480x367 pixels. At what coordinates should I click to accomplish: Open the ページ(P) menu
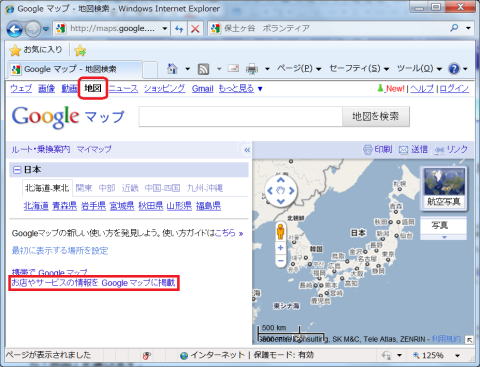pyautogui.click(x=299, y=69)
